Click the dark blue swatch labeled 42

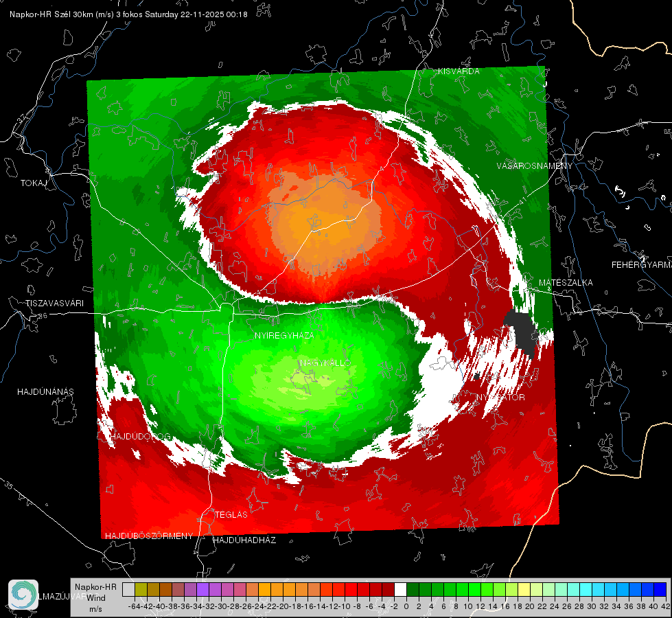click(x=660, y=590)
